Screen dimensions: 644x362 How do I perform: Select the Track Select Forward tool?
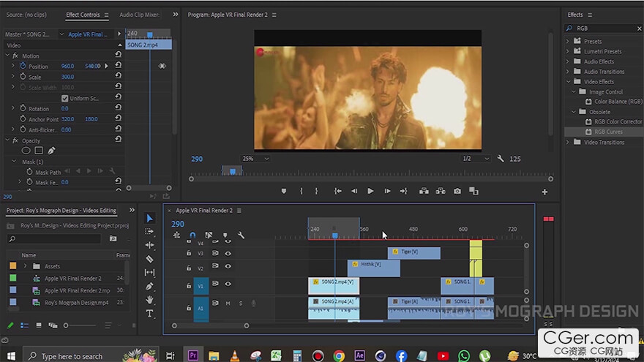(x=149, y=232)
